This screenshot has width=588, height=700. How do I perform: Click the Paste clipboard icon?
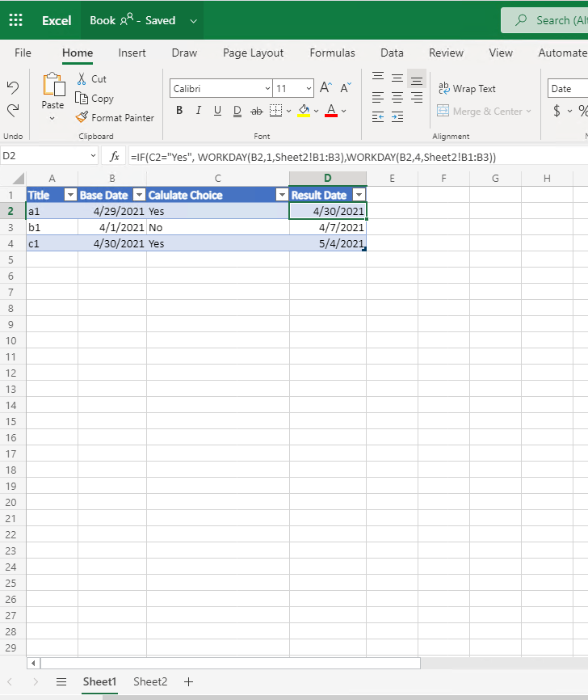tap(53, 85)
